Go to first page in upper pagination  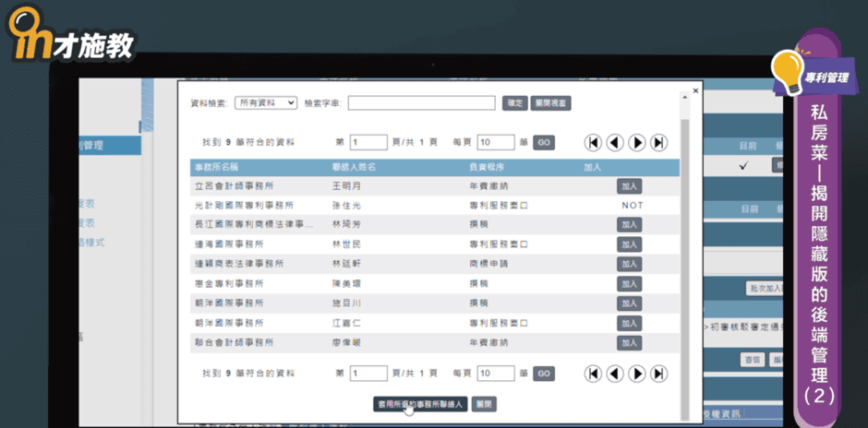coord(593,143)
